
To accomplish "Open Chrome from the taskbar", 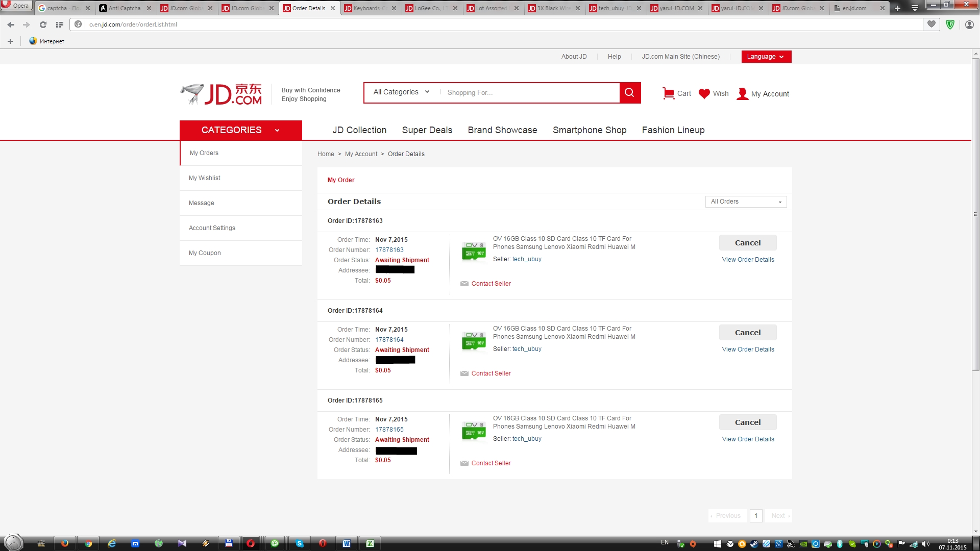I will tap(88, 543).
